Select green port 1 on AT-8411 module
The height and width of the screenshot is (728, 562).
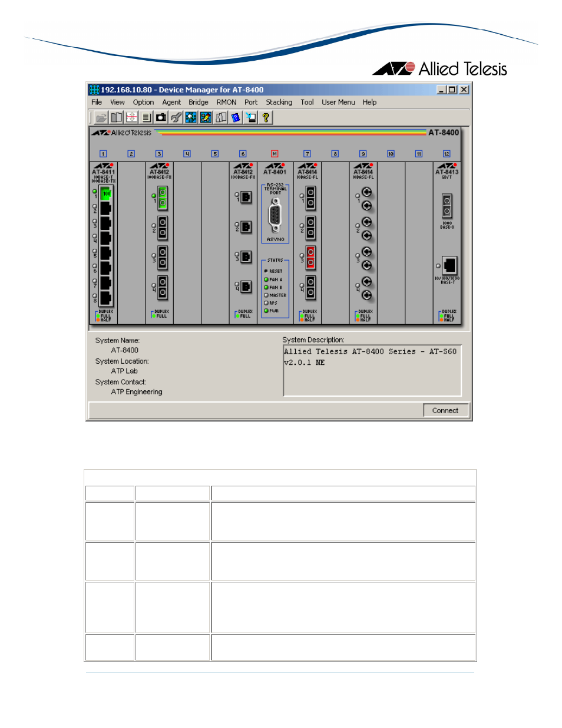coord(106,193)
